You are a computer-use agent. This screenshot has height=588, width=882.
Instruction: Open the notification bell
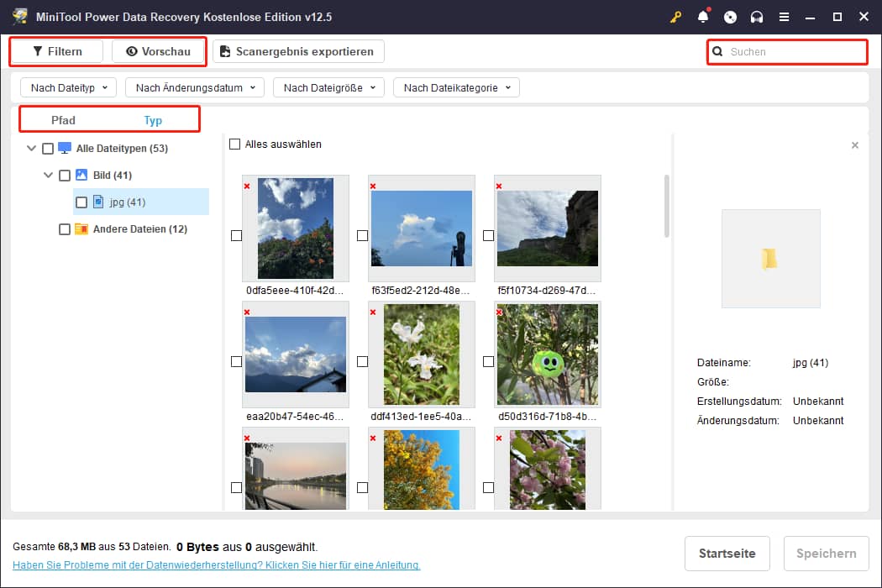703,17
